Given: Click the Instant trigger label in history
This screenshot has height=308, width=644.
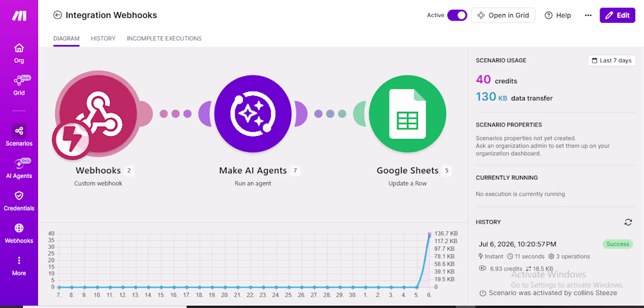Looking at the screenshot, I should [491, 256].
